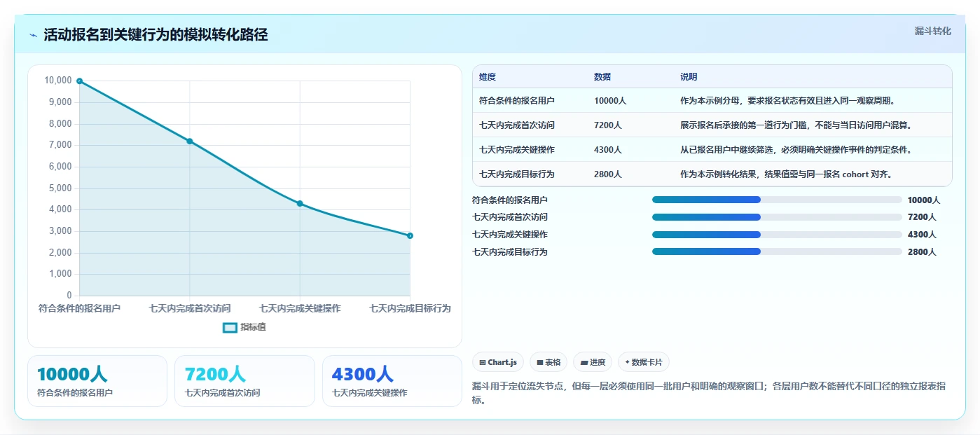980x435 pixels.
Task: Click table cell 七天内完成关键操作
Action: pyautogui.click(x=517, y=150)
